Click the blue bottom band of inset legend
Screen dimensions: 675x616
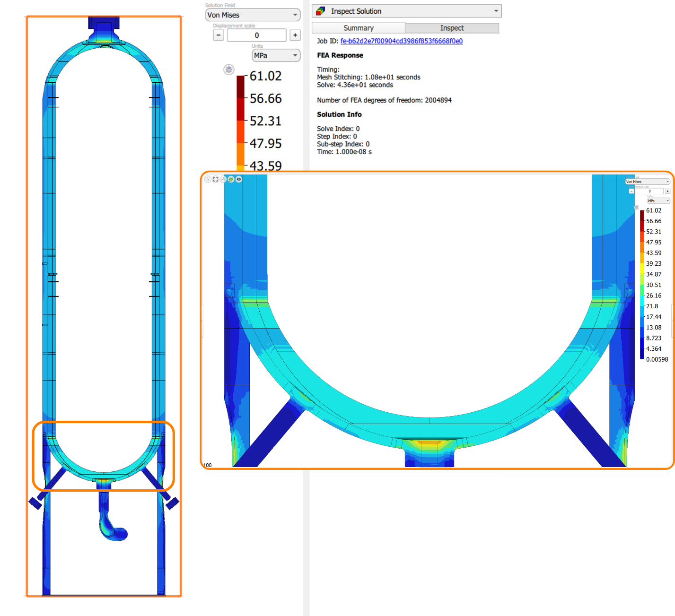[x=642, y=354]
